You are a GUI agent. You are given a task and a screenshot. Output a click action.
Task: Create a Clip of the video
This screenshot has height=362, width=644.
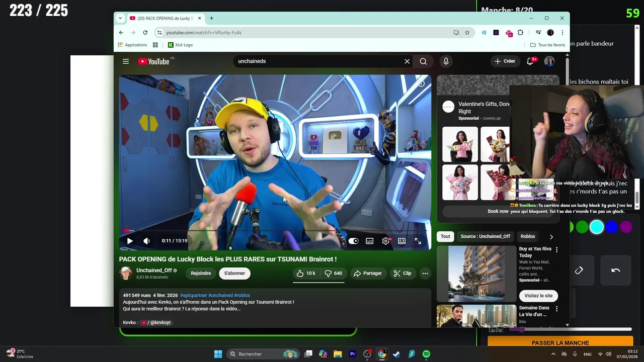click(403, 273)
